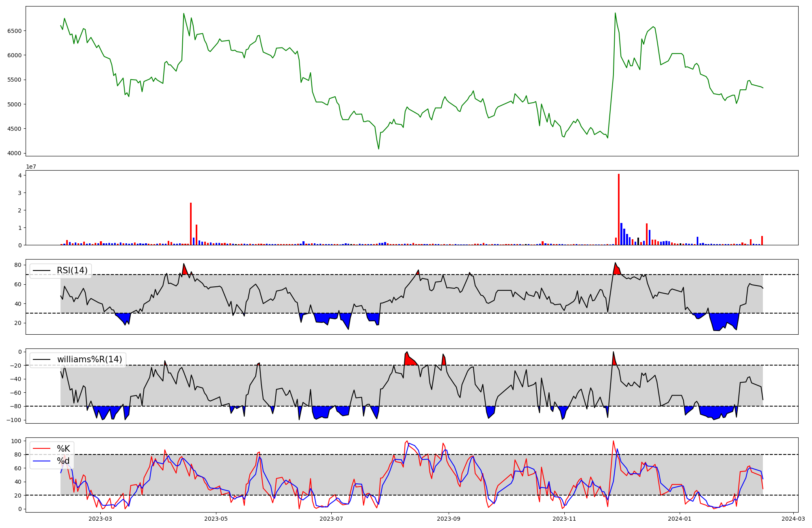Click the 2023-07 date tick label
The image size is (812, 528).
coord(332,519)
